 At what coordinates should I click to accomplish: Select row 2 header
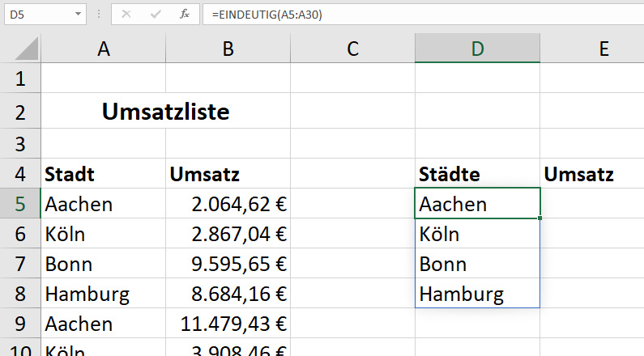click(20, 112)
